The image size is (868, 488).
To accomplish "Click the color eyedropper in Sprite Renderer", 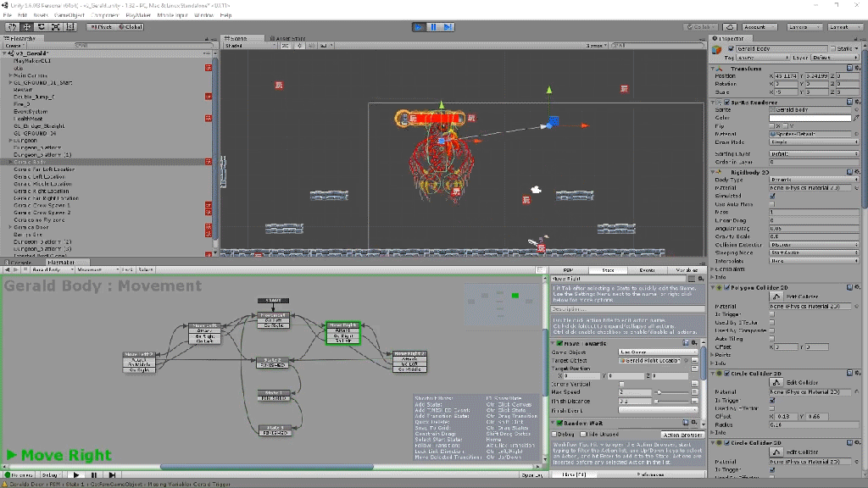I will coord(856,118).
